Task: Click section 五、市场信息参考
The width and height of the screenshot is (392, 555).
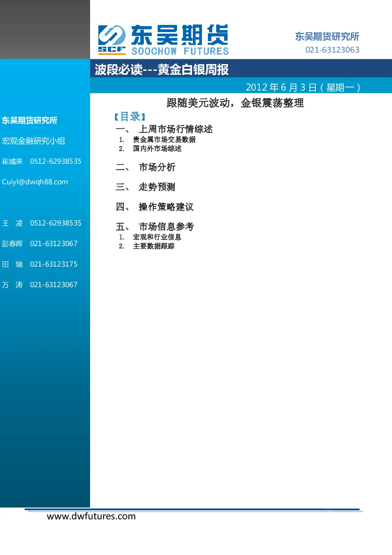Action: [155, 227]
